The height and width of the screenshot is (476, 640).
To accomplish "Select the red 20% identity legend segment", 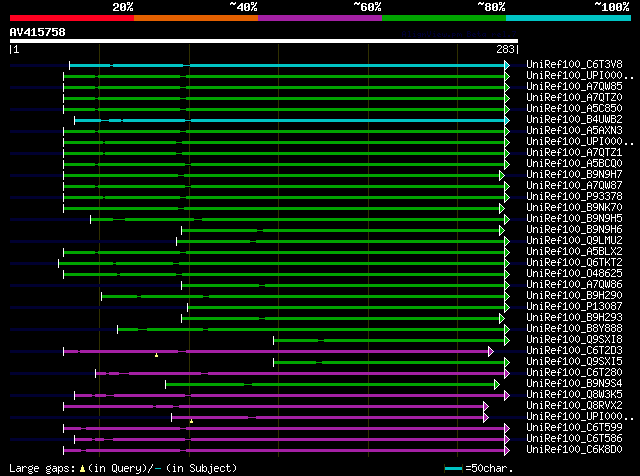I will pyautogui.click(x=72, y=18).
